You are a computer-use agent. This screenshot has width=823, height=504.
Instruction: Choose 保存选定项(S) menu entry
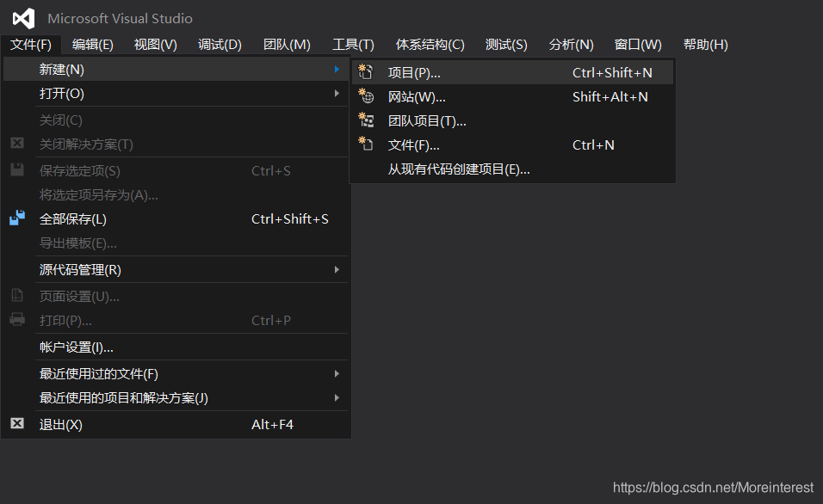coord(176,170)
